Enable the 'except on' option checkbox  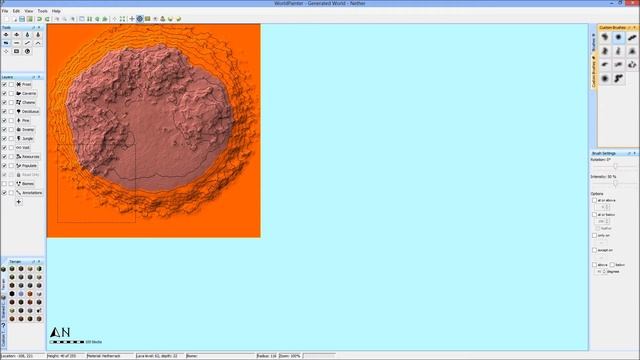[x=594, y=250]
